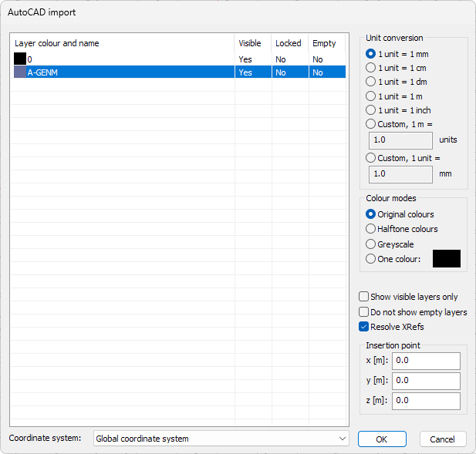Confirm import with OK button

(x=382, y=439)
